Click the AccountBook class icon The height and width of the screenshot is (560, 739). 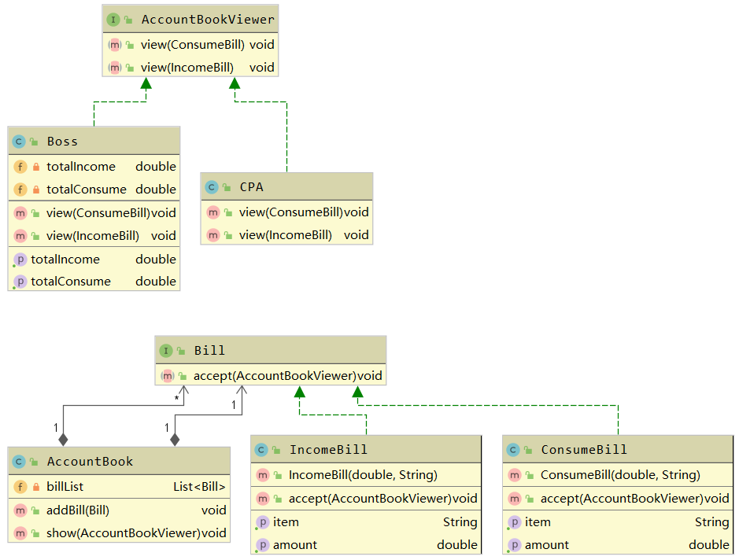17,461
